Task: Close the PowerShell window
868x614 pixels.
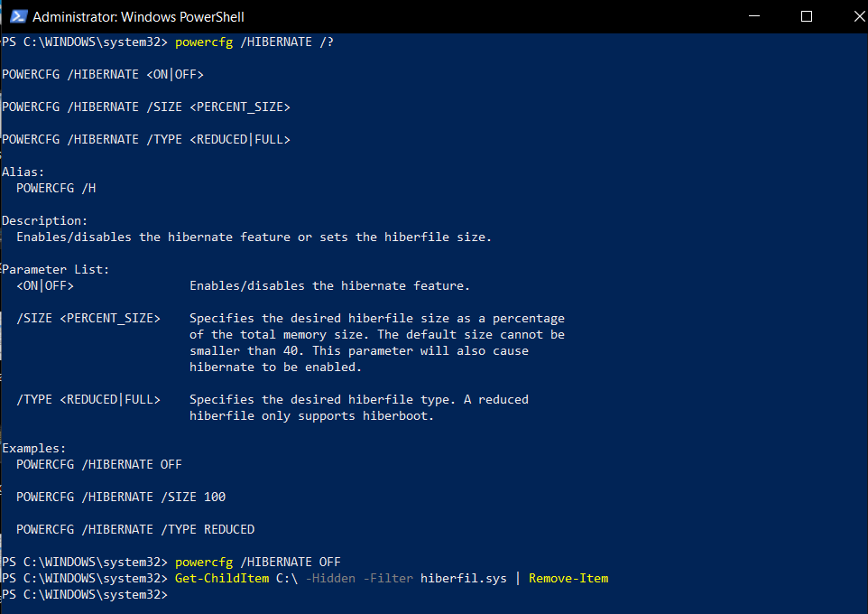Action: [x=860, y=16]
